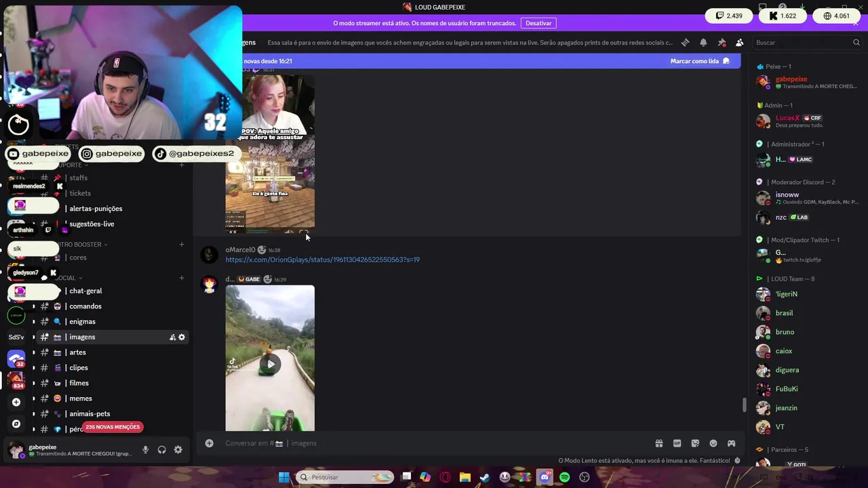Viewport: 868px width, 488px height.
Task: Open Spotify from the taskbar
Action: point(564,477)
